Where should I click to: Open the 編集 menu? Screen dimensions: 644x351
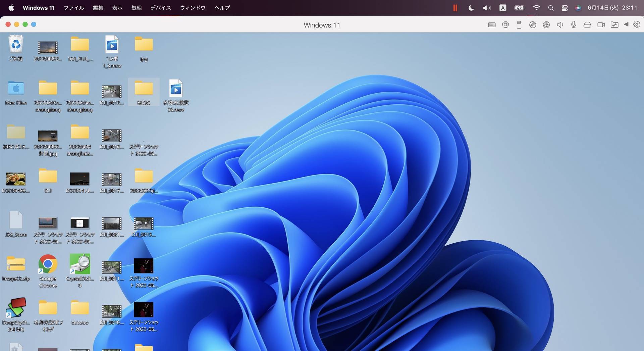coord(98,8)
